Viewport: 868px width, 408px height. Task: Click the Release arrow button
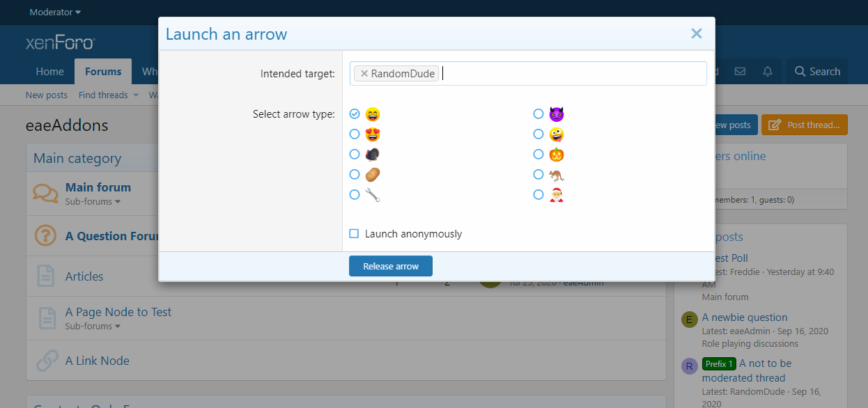click(x=390, y=266)
